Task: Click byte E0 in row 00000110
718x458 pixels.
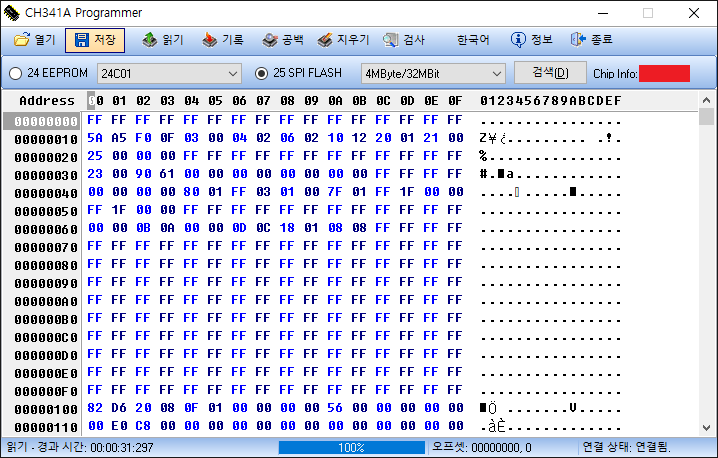Action: (119, 425)
